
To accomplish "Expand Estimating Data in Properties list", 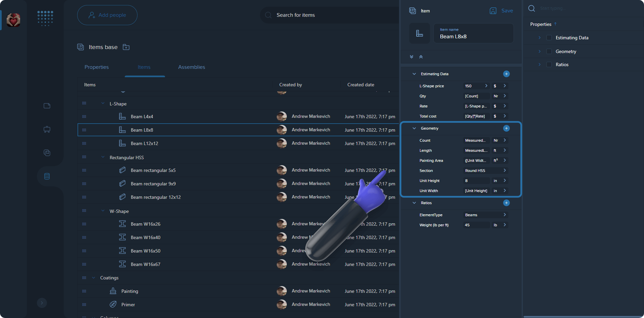I will point(539,38).
